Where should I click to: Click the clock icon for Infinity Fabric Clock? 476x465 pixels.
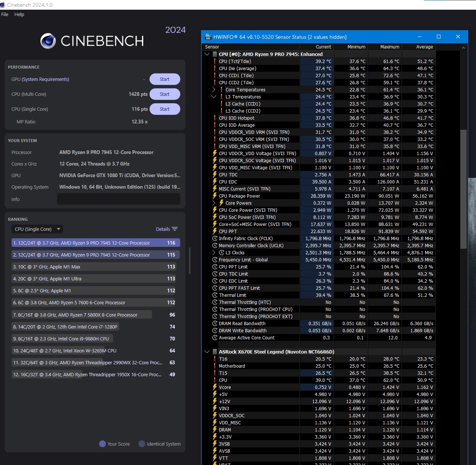(215, 238)
